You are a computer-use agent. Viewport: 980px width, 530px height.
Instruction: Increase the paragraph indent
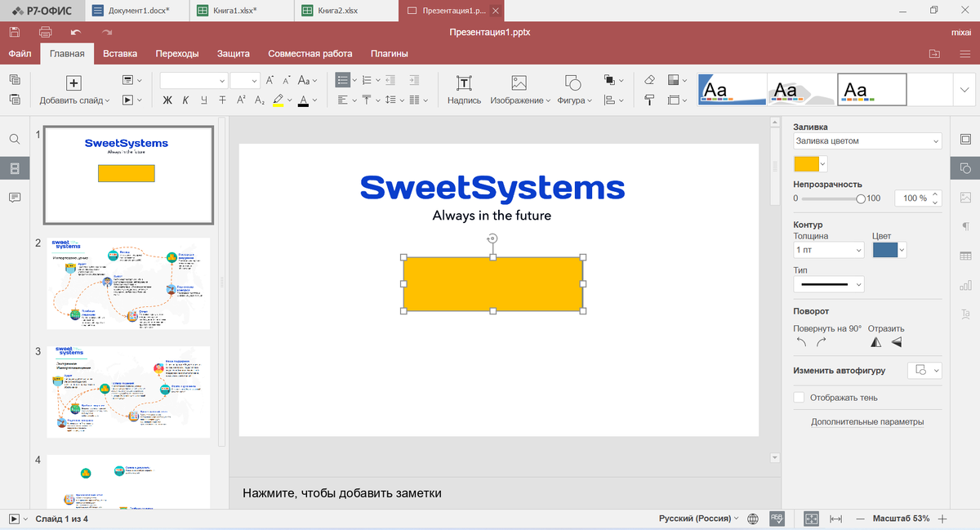[414, 80]
